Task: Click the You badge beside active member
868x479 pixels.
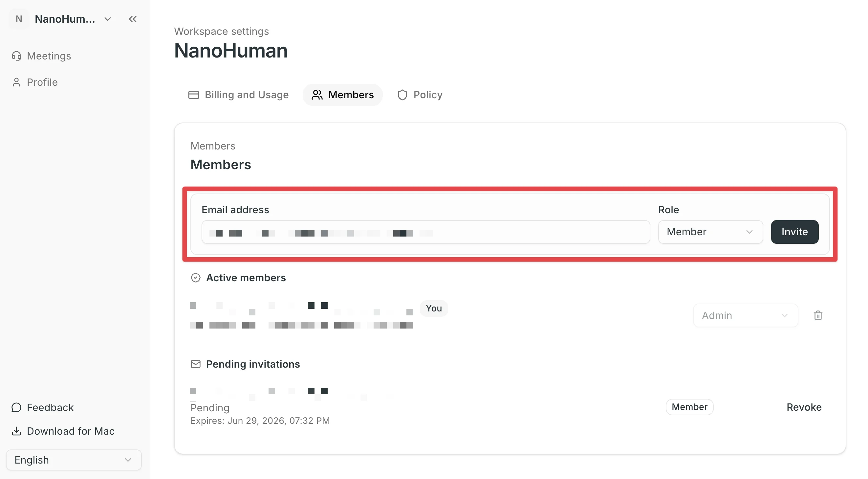Action: click(434, 308)
